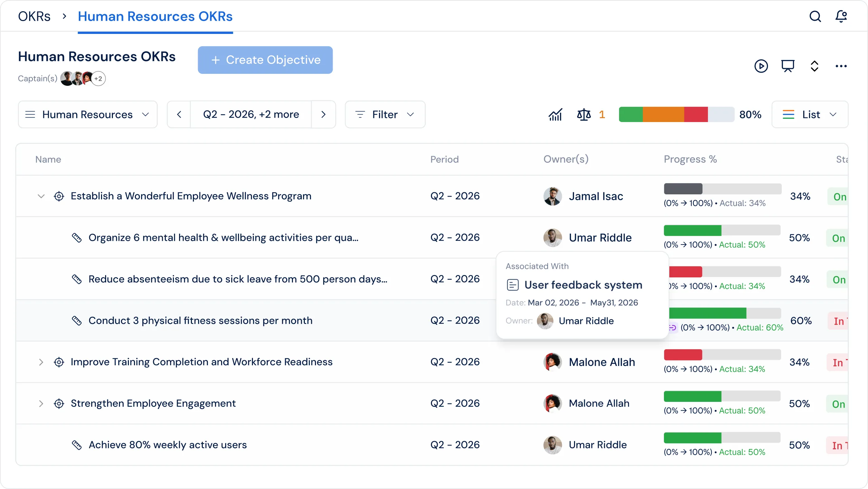The image size is (868, 489).
Task: Sort by Name column header
Action: coord(48,159)
